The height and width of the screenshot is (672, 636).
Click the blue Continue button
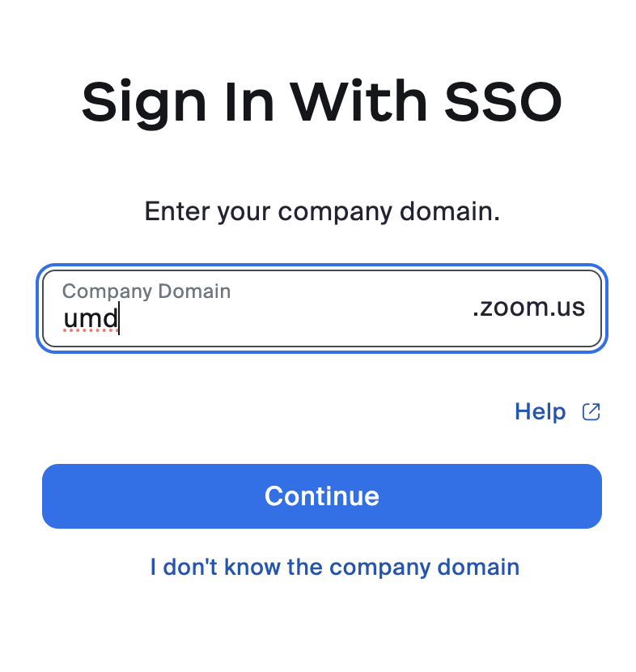[321, 495]
